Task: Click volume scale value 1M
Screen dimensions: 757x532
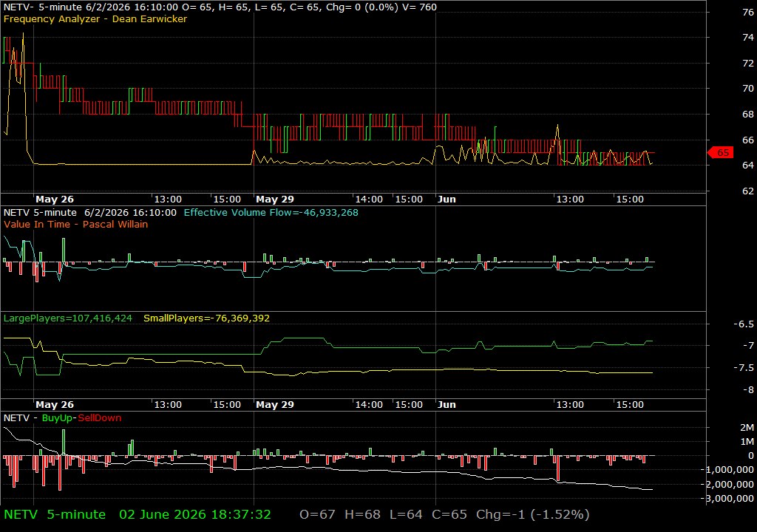Action: tap(747, 441)
